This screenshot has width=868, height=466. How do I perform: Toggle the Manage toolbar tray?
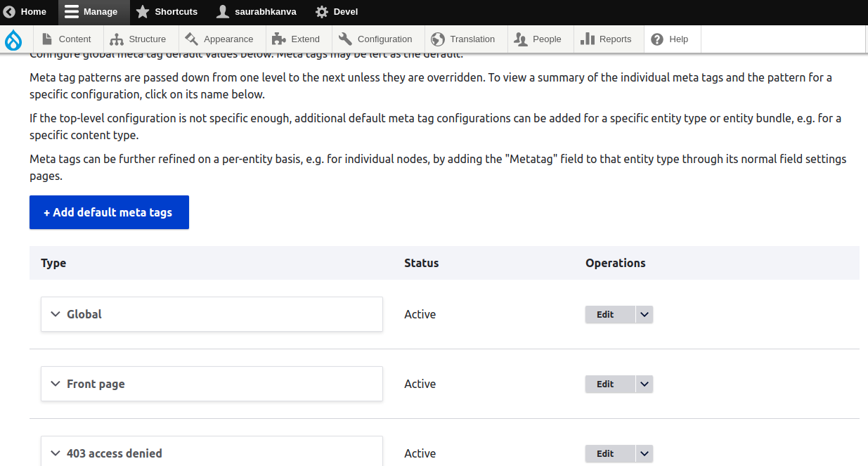93,12
